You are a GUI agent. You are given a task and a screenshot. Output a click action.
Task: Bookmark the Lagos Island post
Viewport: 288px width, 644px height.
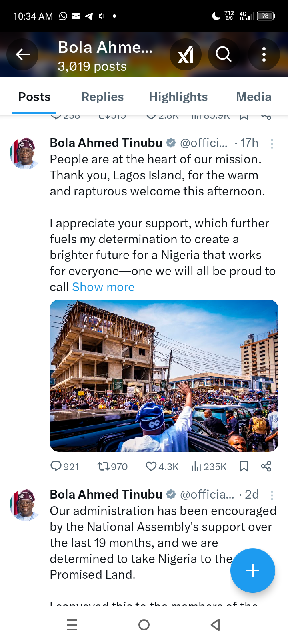point(244,466)
